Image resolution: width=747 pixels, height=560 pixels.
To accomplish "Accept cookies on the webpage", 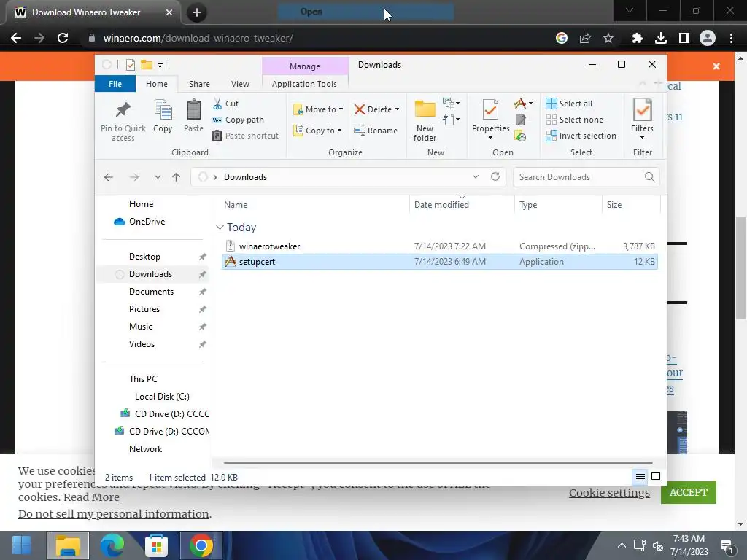I will (689, 492).
